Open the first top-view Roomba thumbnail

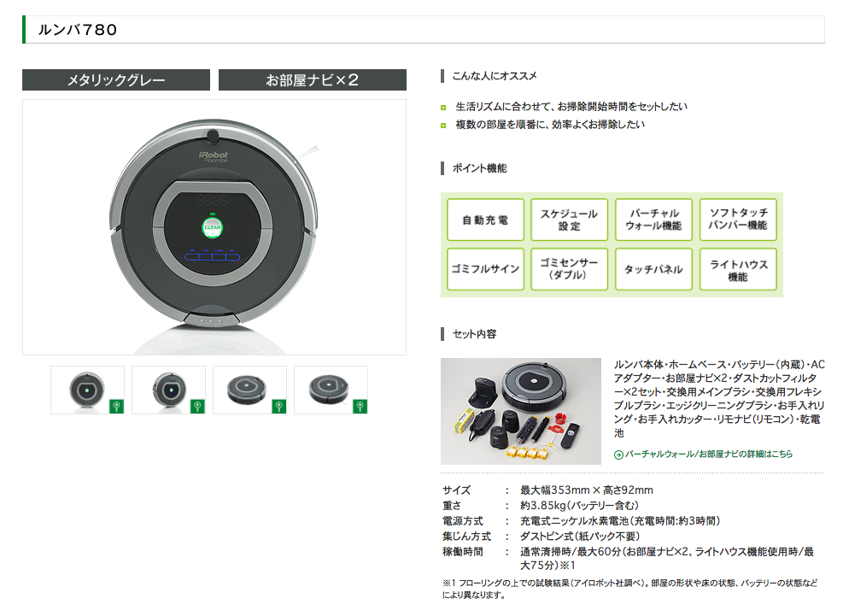tap(87, 390)
